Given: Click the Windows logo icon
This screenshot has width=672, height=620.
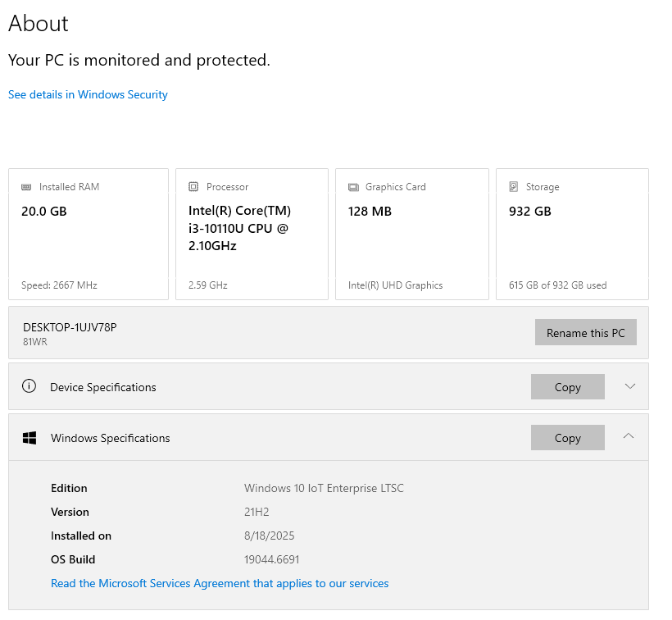Looking at the screenshot, I should [30, 438].
